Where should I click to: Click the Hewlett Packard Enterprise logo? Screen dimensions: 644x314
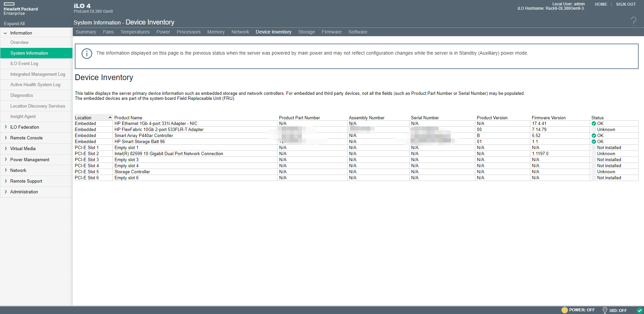(x=20, y=9)
